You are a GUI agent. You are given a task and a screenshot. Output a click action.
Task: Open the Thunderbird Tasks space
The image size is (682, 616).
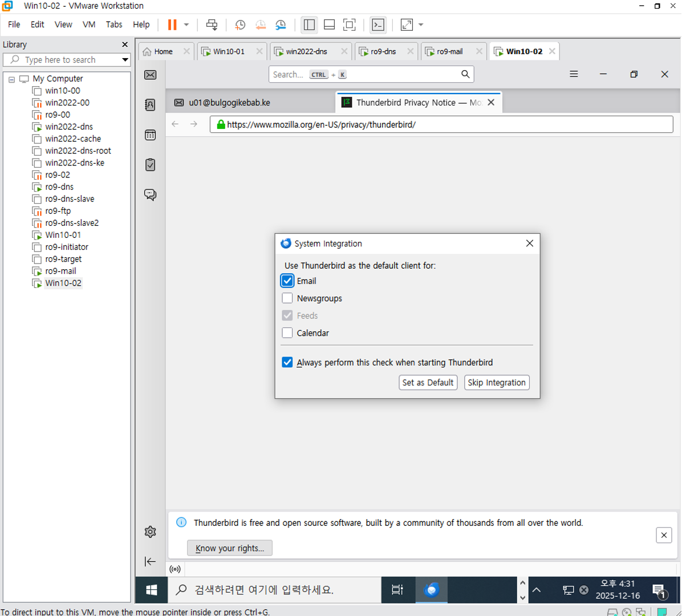(x=150, y=165)
